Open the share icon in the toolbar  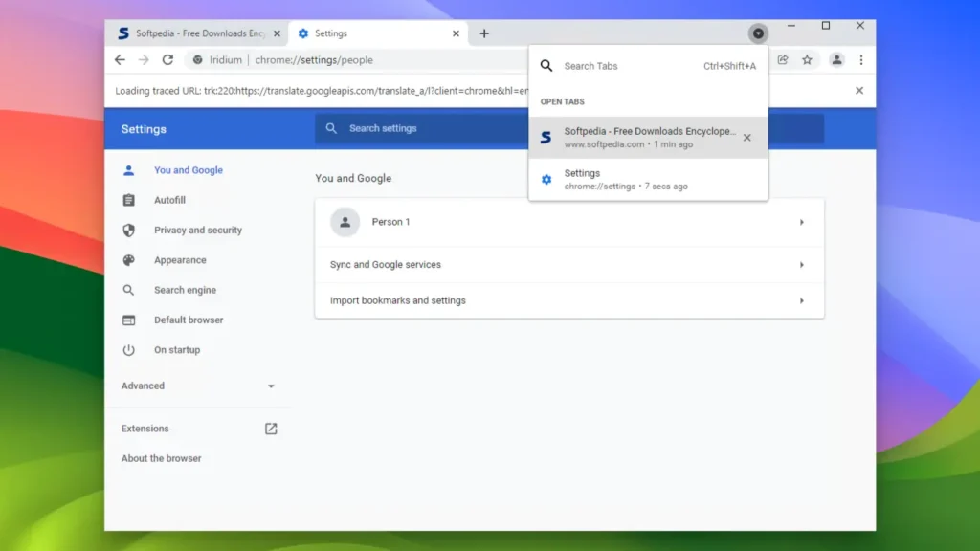(782, 59)
